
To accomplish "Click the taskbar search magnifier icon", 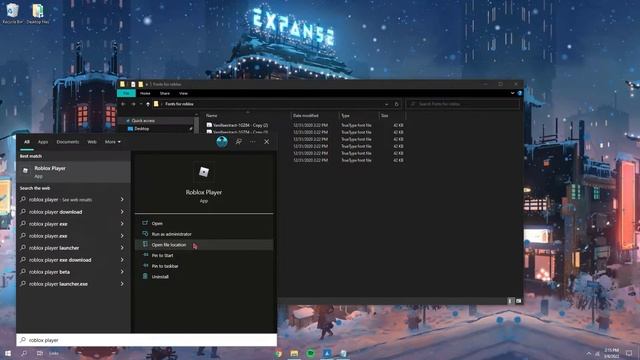I will 24,353.
